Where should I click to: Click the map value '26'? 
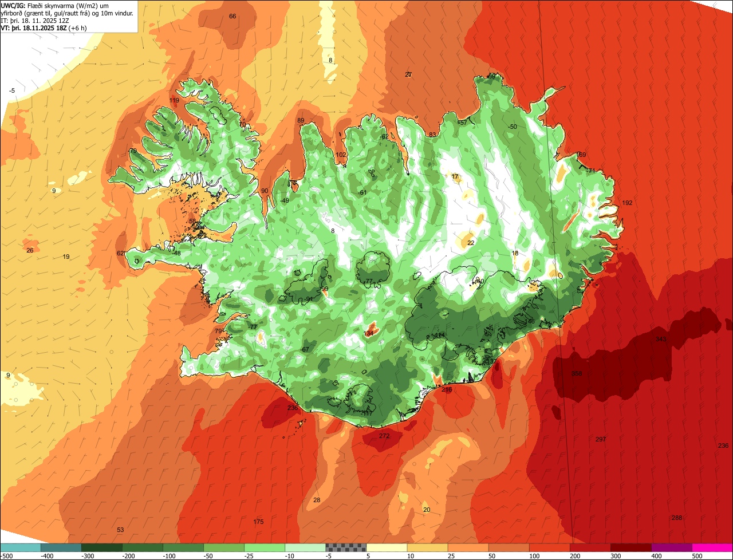[x=30, y=251]
